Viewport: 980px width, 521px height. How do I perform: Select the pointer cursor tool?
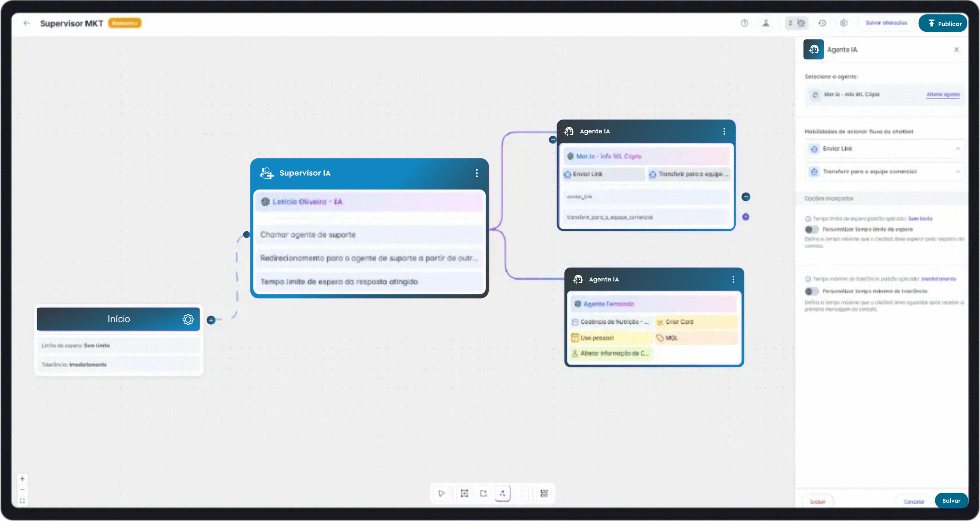click(x=441, y=493)
